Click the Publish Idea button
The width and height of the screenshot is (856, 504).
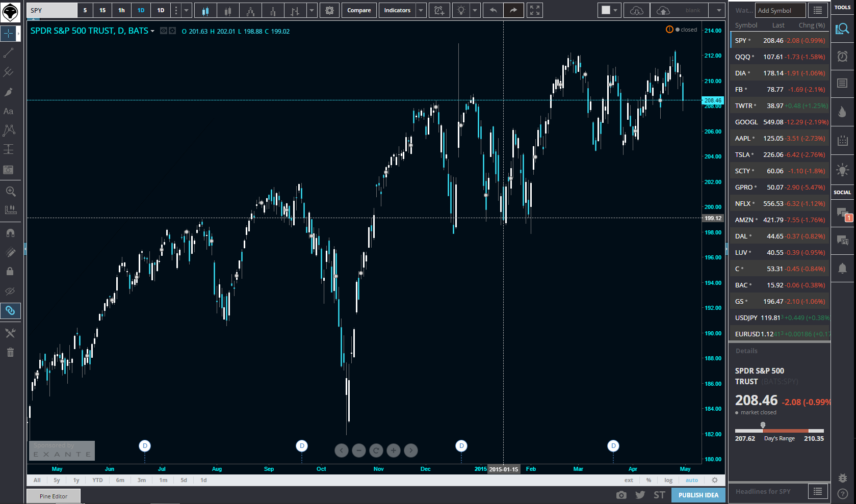[698, 495]
